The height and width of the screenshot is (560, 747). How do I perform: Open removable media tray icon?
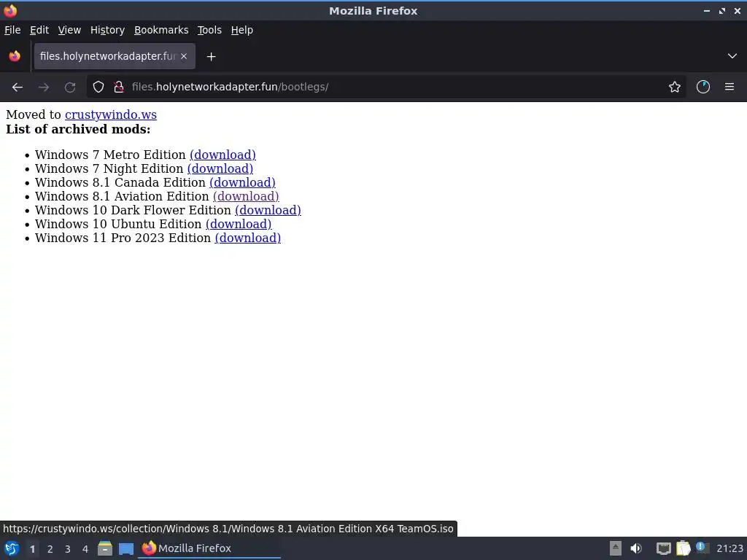[616, 548]
